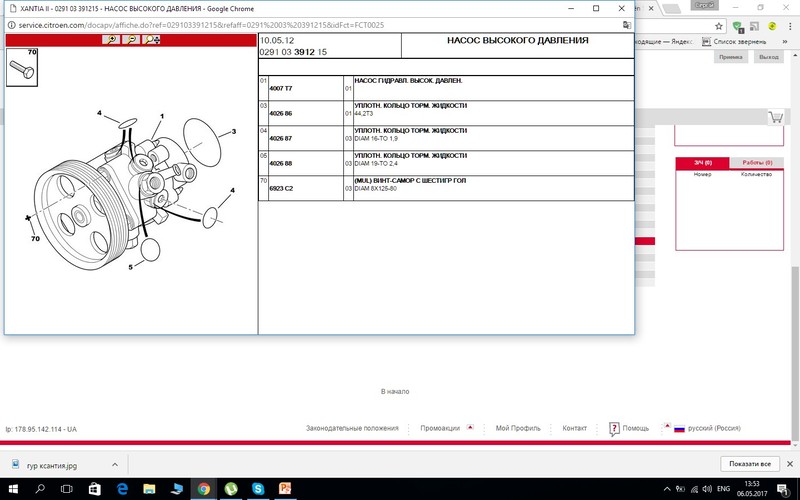Switch to the З/Ч (0) tab
Image resolution: width=800 pixels, height=500 pixels.
pos(702,162)
